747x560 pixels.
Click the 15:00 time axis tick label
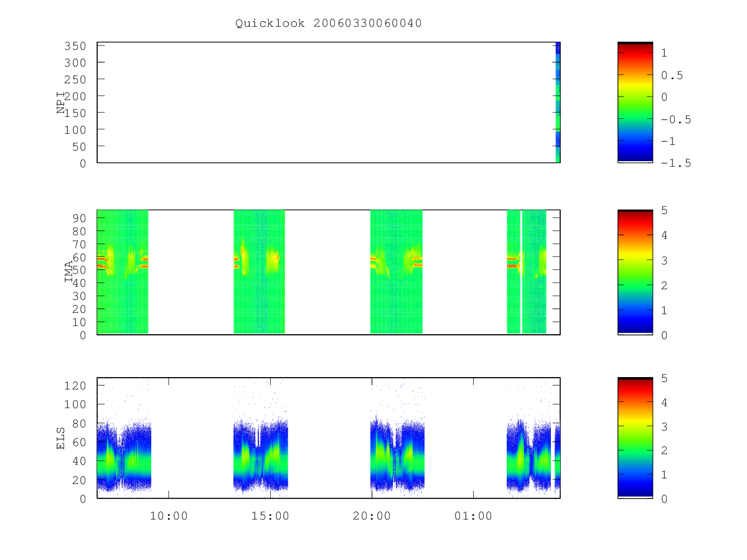[270, 516]
